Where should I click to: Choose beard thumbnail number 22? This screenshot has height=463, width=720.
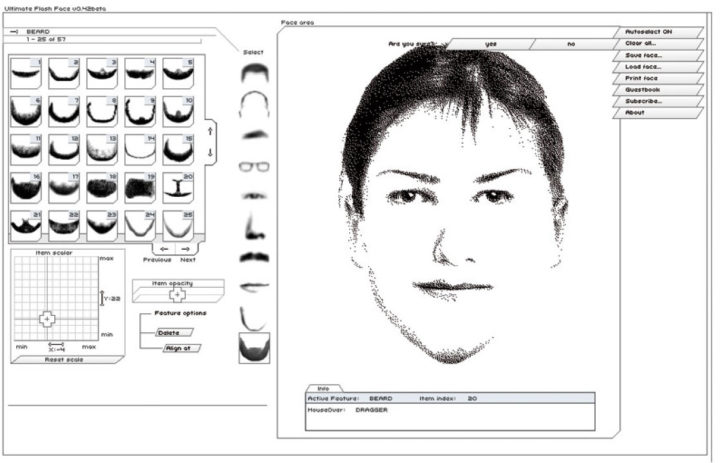coord(64,226)
